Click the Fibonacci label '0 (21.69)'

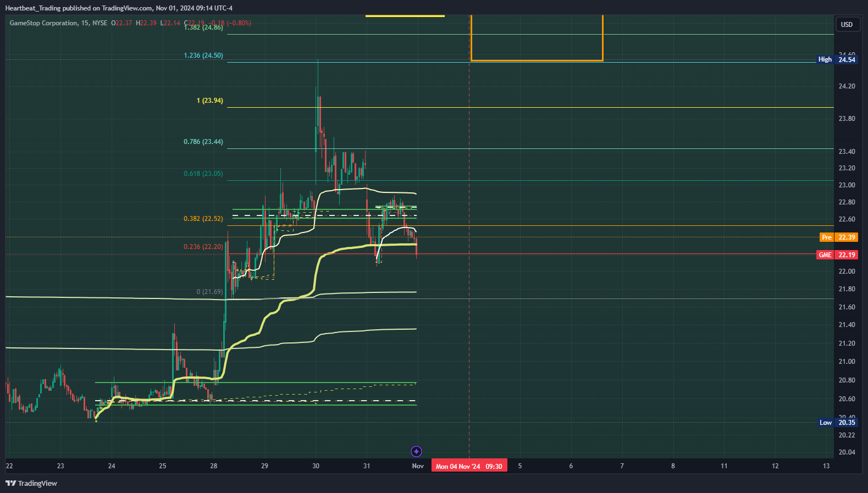[210, 292]
